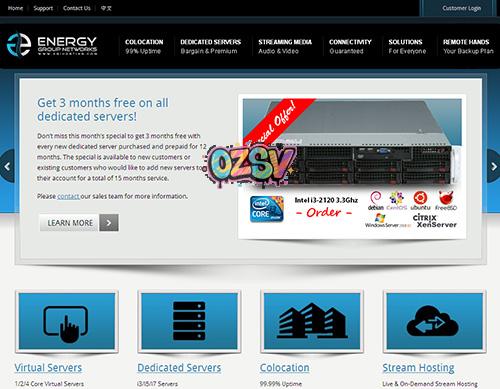The width and height of the screenshot is (500, 389).
Task: Click the Stream Hosting cloud icon tile
Action: (x=435, y=321)
